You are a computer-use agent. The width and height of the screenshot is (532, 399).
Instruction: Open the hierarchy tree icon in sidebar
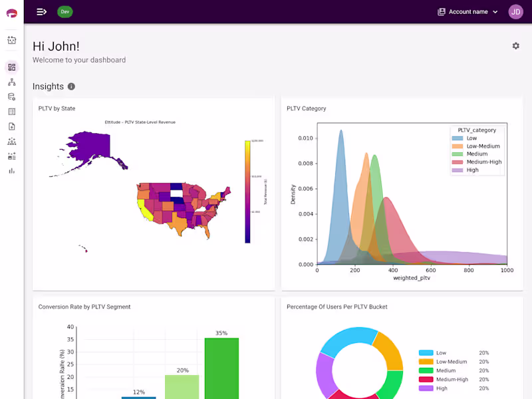(12, 82)
